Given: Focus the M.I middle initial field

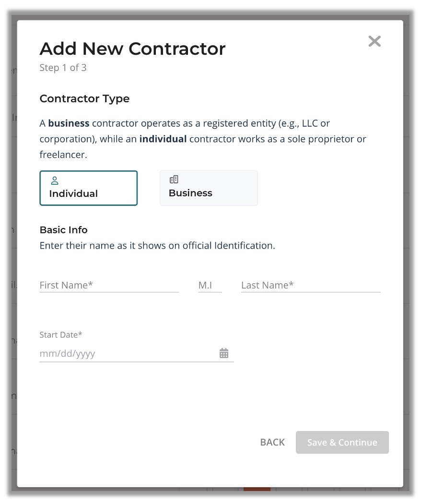Looking at the screenshot, I should click(210, 285).
